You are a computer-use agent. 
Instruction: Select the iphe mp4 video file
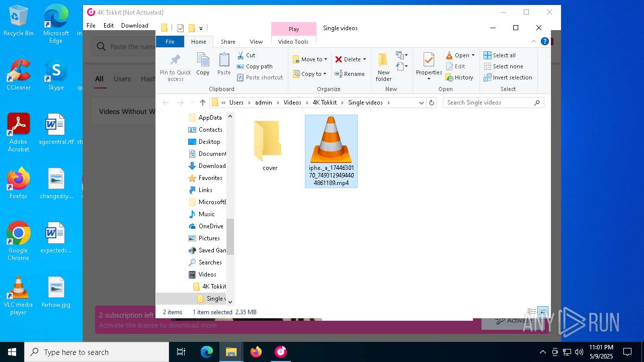(x=331, y=151)
